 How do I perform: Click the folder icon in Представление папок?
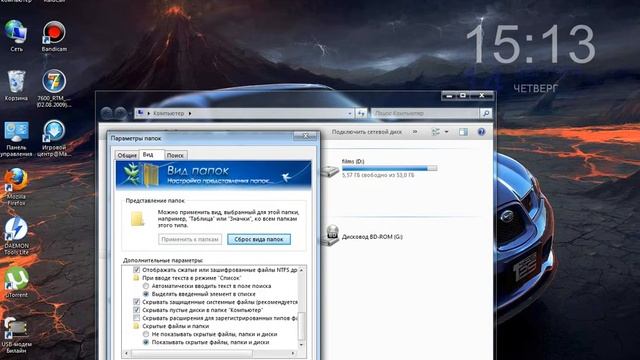[x=137, y=219]
